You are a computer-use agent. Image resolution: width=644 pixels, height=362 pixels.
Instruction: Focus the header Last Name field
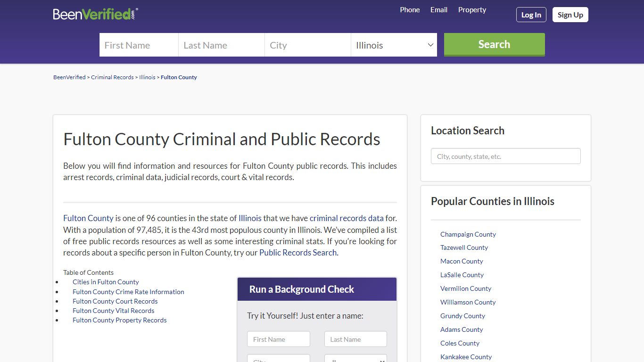click(222, 45)
